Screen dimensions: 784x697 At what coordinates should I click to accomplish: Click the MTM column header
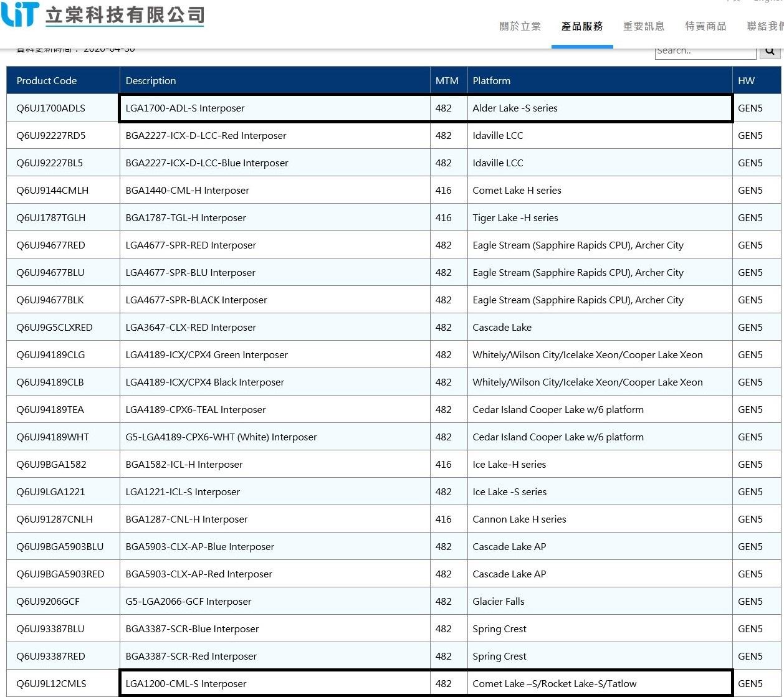click(x=447, y=80)
